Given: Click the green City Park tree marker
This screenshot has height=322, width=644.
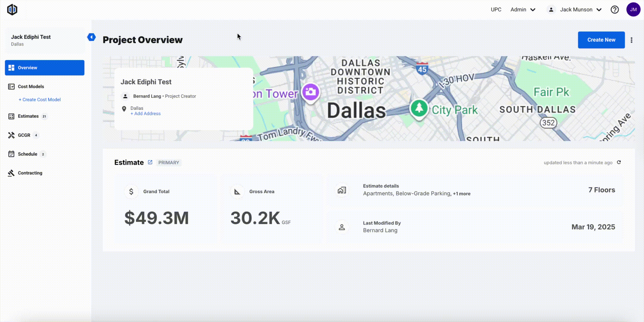Looking at the screenshot, I should click(x=419, y=108).
